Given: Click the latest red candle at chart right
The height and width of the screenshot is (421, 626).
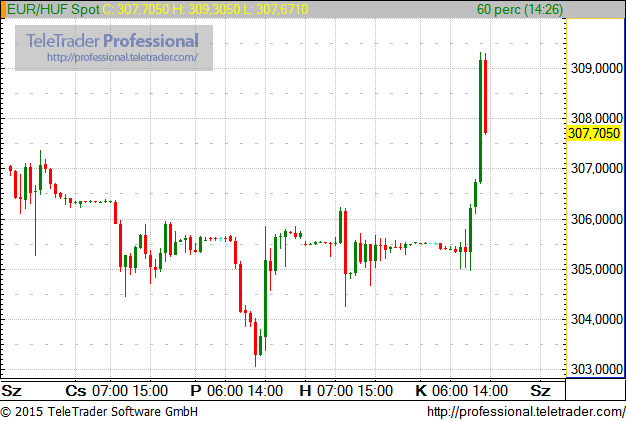Looking at the screenshot, I should coord(485,96).
